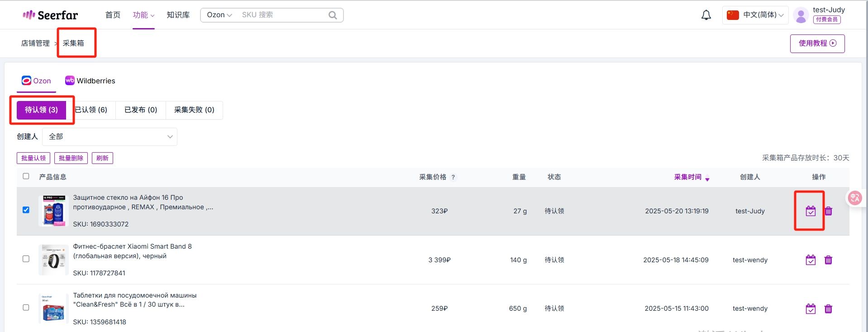Click the 批量认领 button

pos(33,158)
